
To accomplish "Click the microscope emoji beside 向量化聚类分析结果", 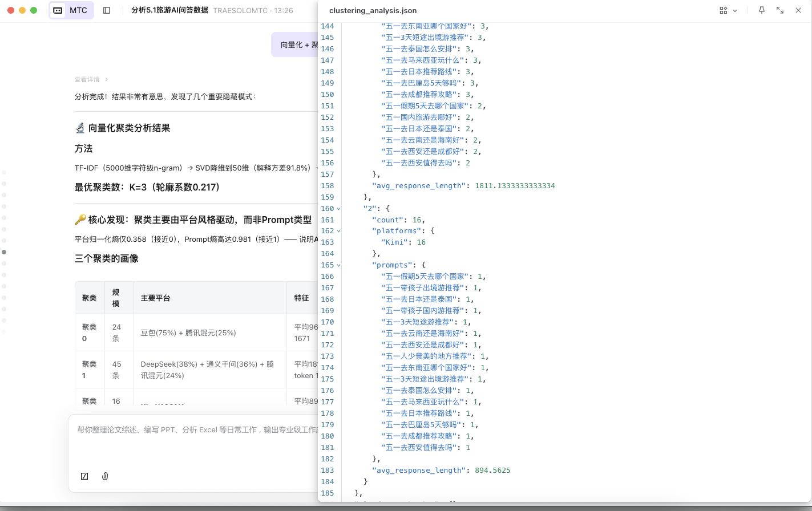I will point(80,128).
